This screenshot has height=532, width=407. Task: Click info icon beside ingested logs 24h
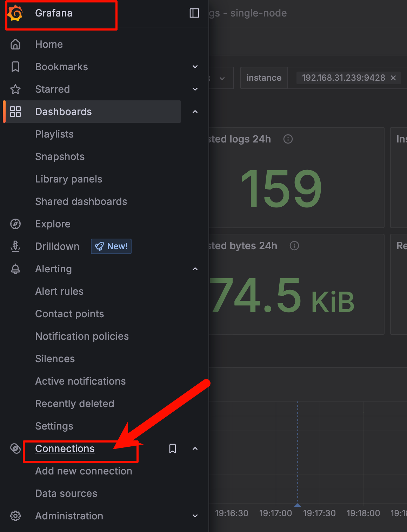[x=288, y=139]
